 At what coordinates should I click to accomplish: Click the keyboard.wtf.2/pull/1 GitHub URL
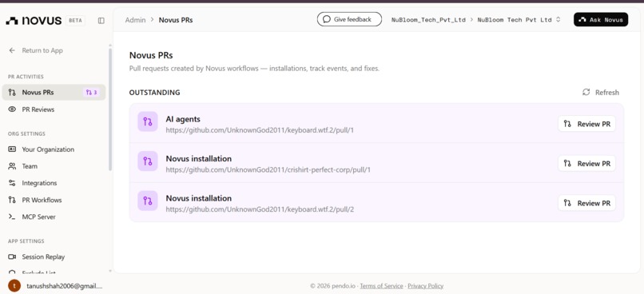260,129
